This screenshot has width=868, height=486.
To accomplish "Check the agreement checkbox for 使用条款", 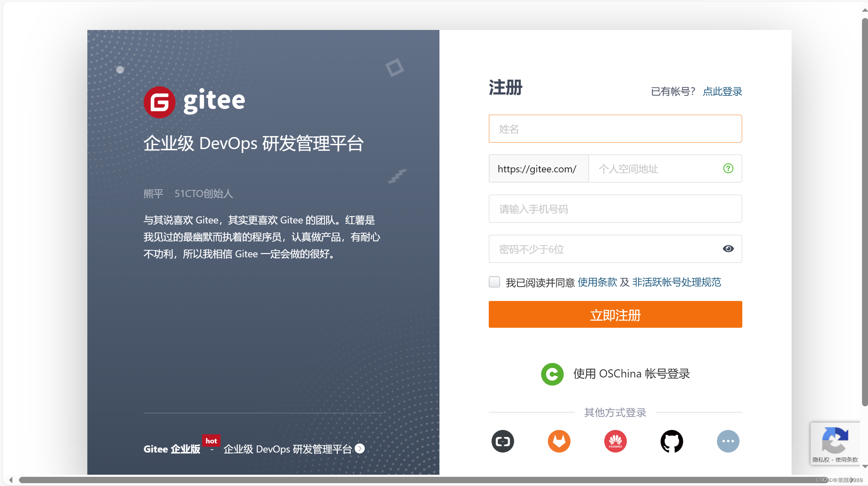I will (x=494, y=282).
